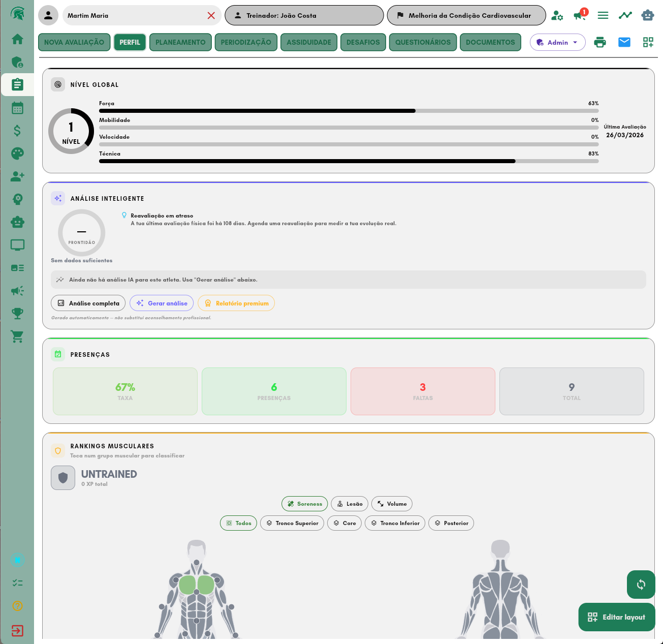Open the Relatório premium button

pyautogui.click(x=236, y=303)
